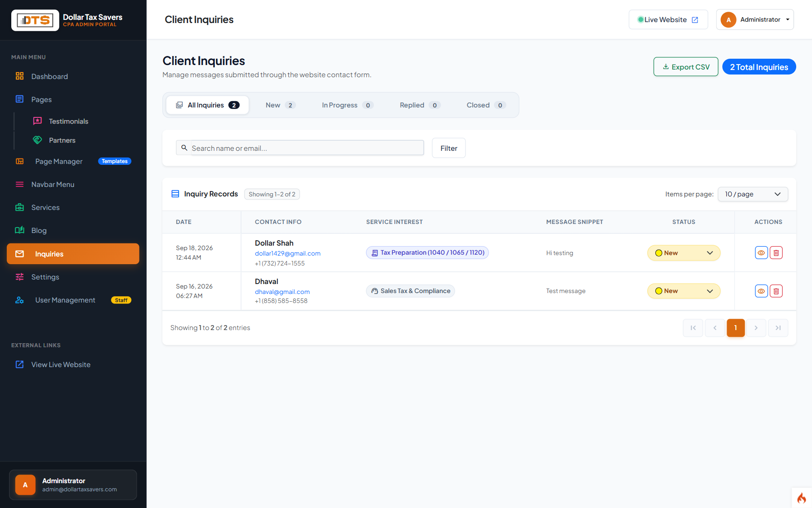Delete the Dollar Shah inquiry with trash icon
This screenshot has height=508, width=812.
776,253
